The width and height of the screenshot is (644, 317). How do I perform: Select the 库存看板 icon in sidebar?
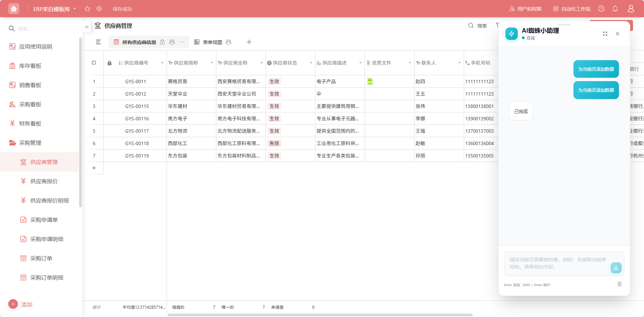click(12, 66)
